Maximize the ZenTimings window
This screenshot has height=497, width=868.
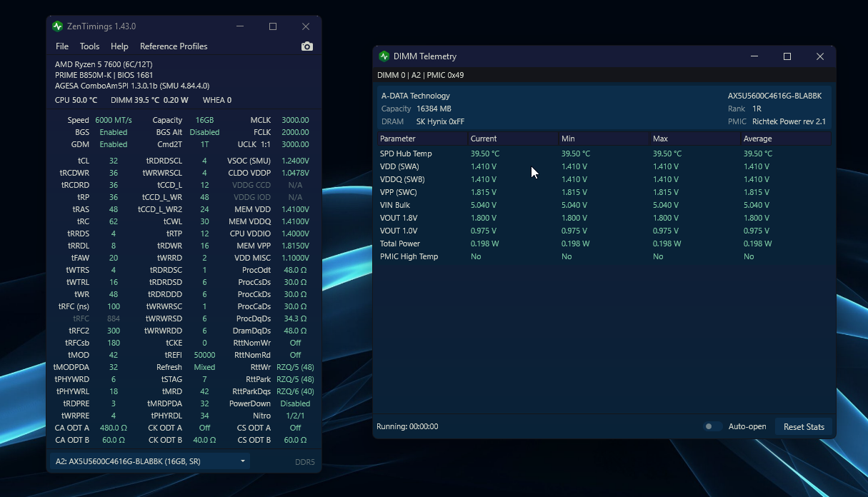pyautogui.click(x=273, y=26)
